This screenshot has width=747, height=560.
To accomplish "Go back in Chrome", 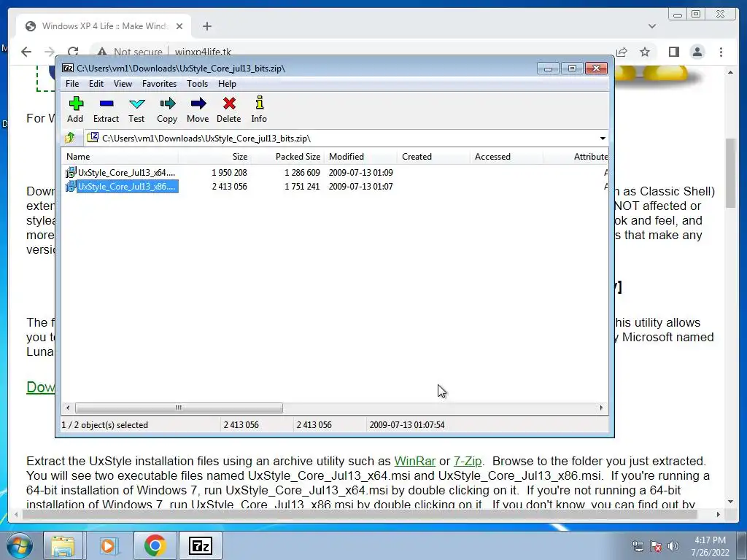I will click(26, 52).
